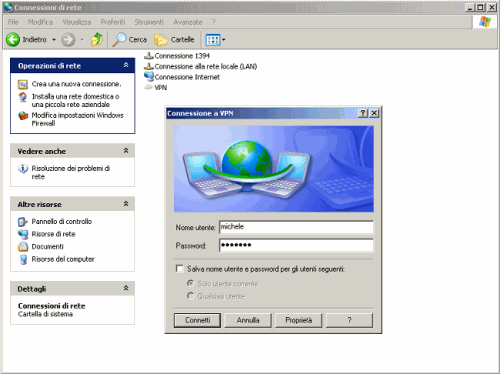Viewport: 500px width, 374px height.
Task: Click the Nome utente input field
Action: pyautogui.click(x=296, y=227)
